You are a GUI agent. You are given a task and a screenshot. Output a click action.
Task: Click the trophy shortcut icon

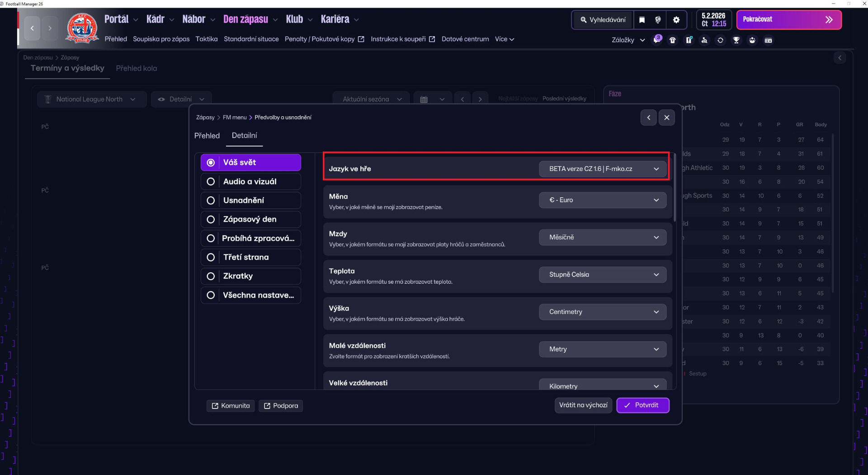coord(736,40)
